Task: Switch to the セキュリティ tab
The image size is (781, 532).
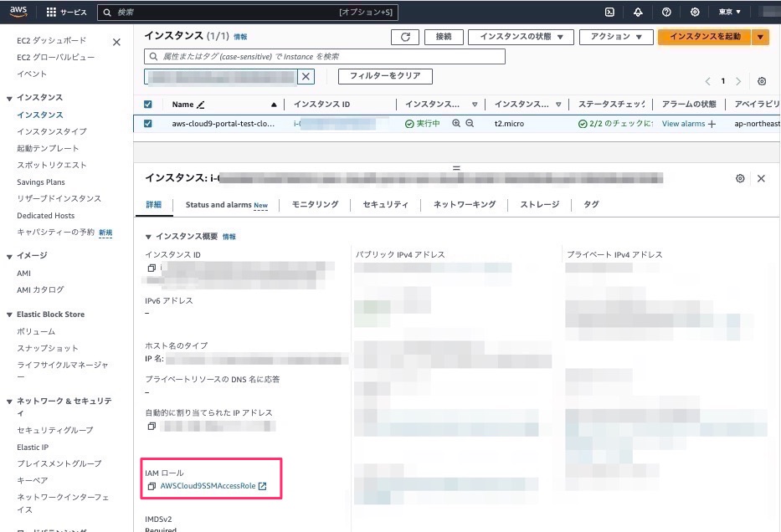Action: coord(386,205)
